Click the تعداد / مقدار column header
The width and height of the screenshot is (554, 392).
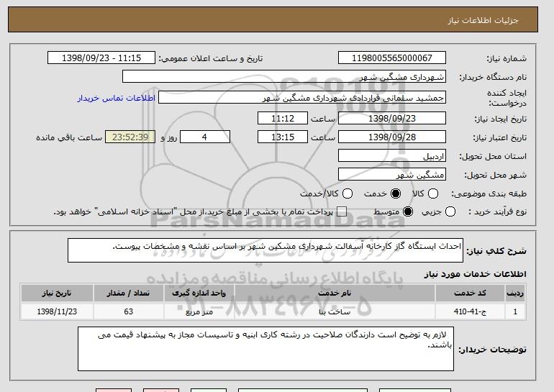pos(128,293)
